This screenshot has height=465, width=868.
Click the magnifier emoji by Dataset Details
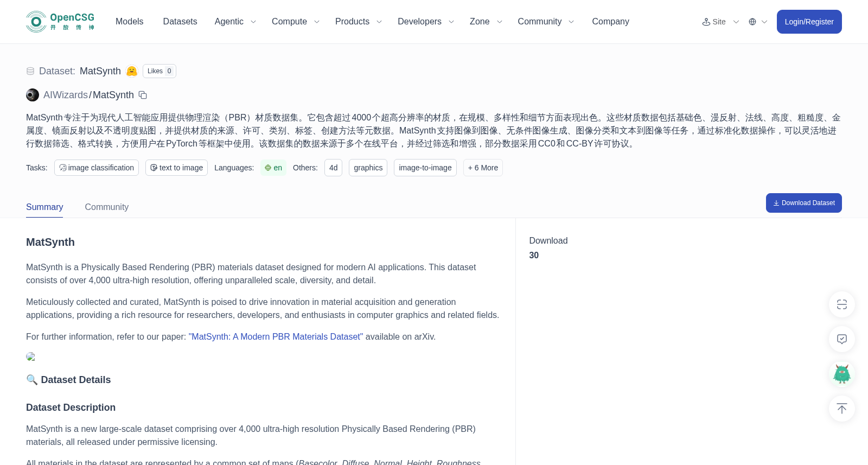click(x=32, y=380)
